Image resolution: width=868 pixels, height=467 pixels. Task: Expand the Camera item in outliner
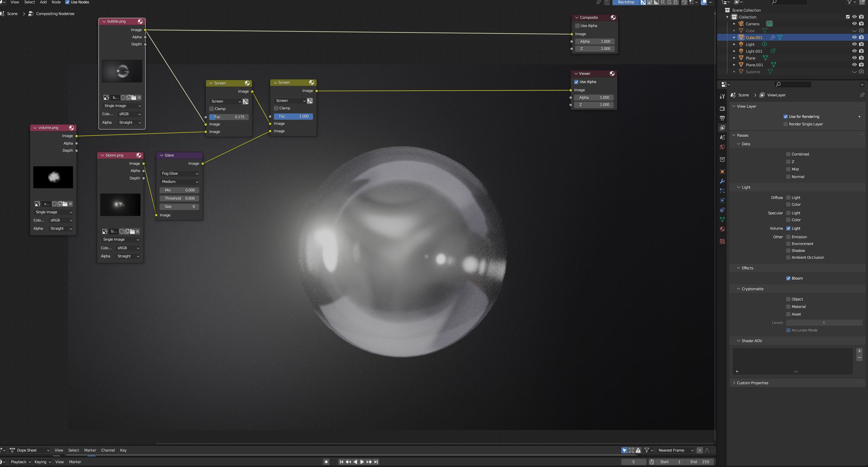click(x=734, y=24)
